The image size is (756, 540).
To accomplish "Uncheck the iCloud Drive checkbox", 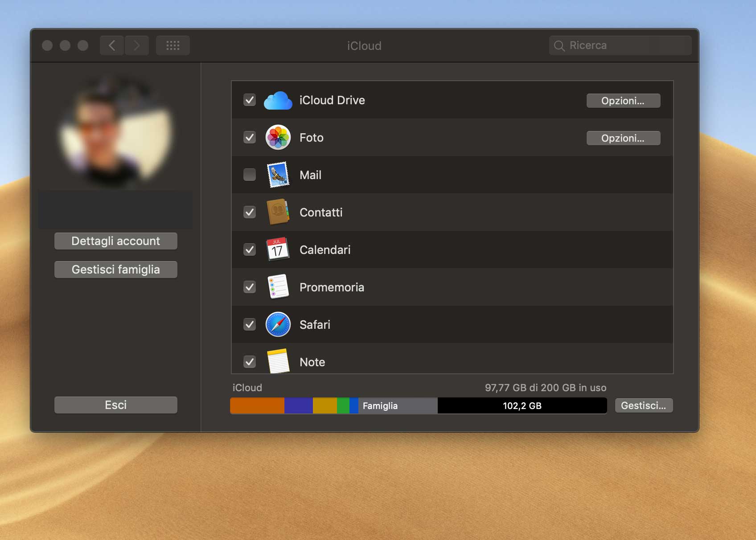I will (x=250, y=100).
